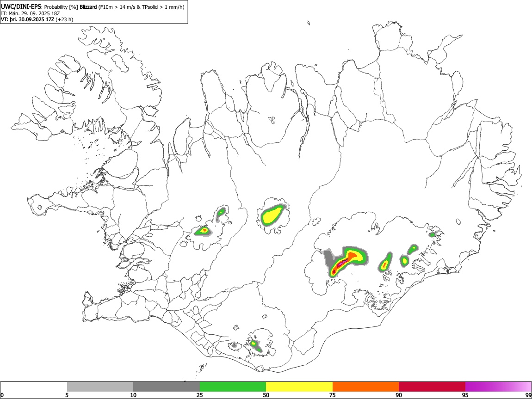
Task: Click the 'UWC/DINI-EPS' title text
Action: (x=21, y=7)
